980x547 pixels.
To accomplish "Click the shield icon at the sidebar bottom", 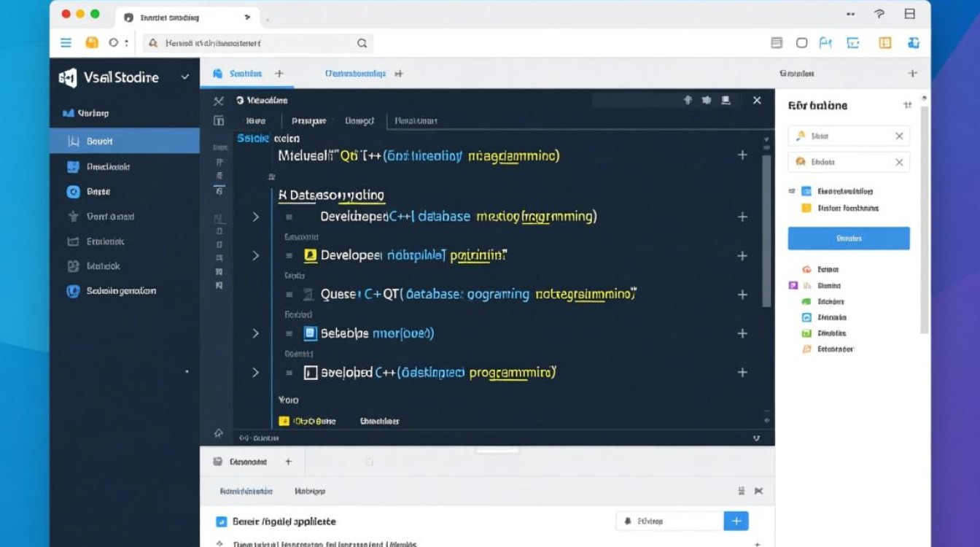I will [x=73, y=291].
